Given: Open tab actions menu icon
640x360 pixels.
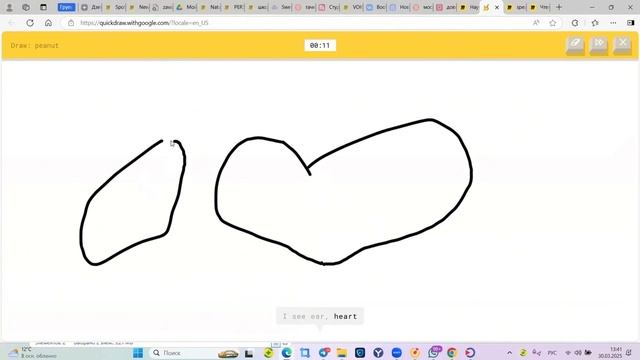Looking at the screenshot, I should (43, 7).
